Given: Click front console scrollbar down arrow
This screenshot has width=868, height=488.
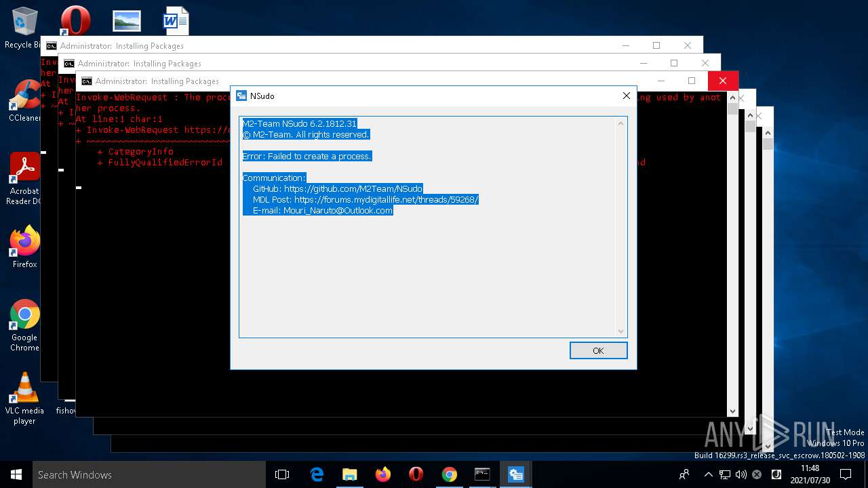Looking at the screenshot, I should (x=732, y=411).
